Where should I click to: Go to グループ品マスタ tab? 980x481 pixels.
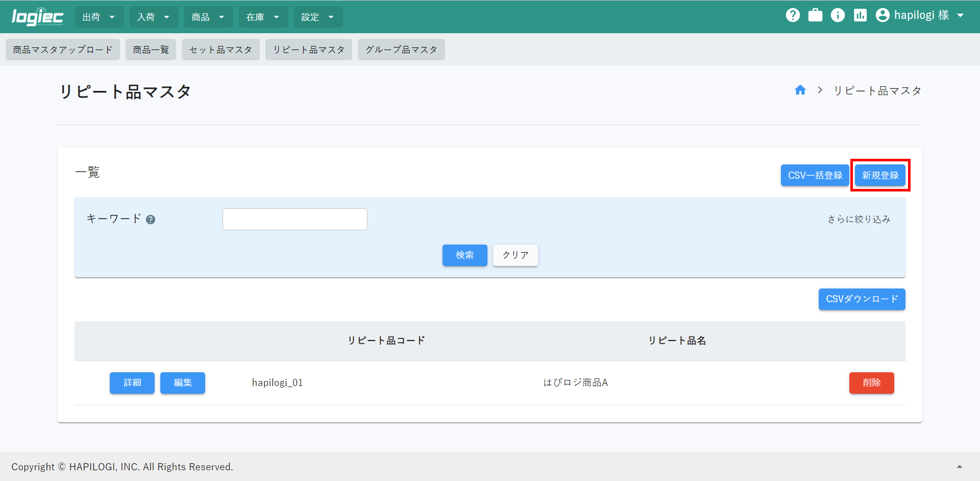[401, 50]
